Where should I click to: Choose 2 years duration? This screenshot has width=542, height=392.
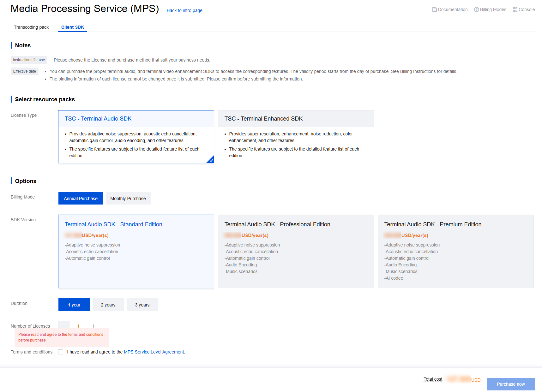point(108,305)
